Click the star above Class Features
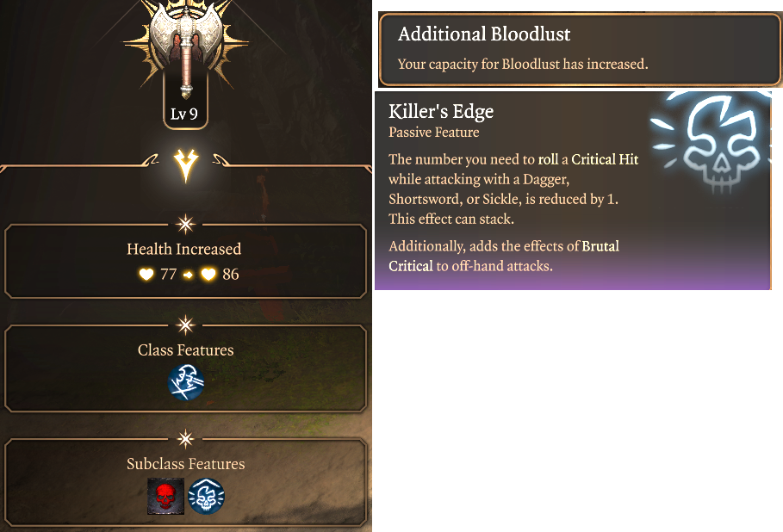 185,325
